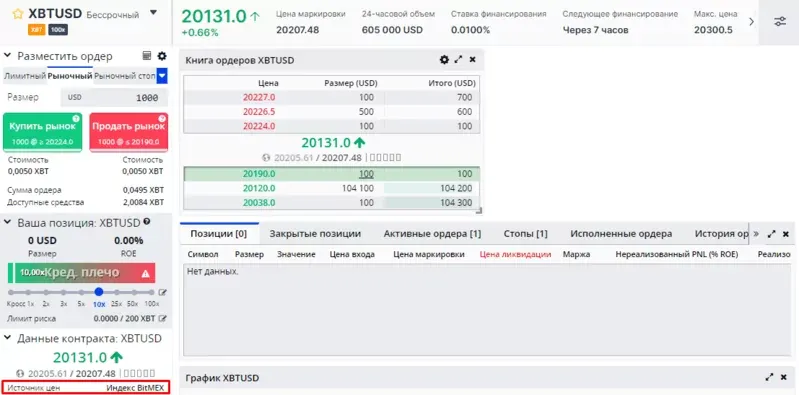The height and width of the screenshot is (395, 799).
Task: Set the leverage slider to Кросс
Action: click(x=11, y=292)
